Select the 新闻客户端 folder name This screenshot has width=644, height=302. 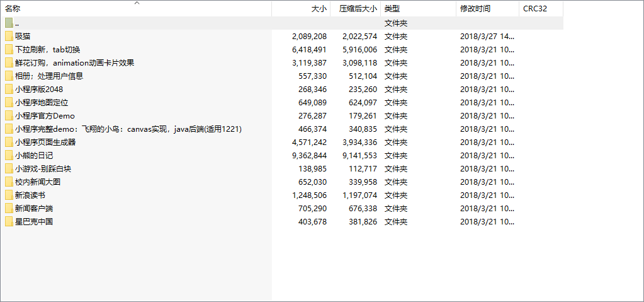34,208
